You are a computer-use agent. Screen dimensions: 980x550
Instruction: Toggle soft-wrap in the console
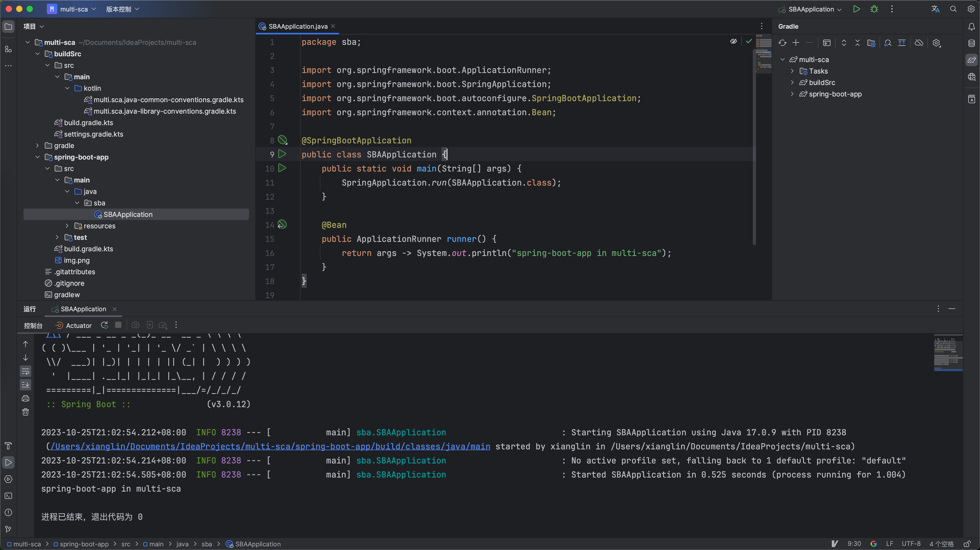click(x=26, y=371)
